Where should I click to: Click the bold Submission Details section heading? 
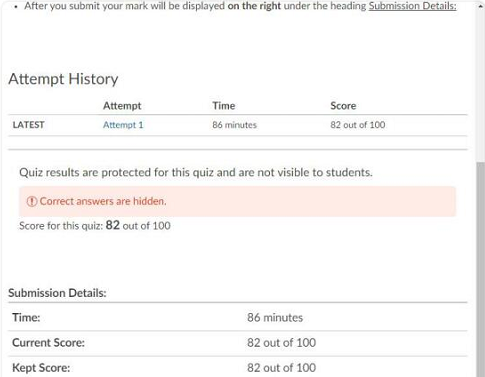pos(57,293)
